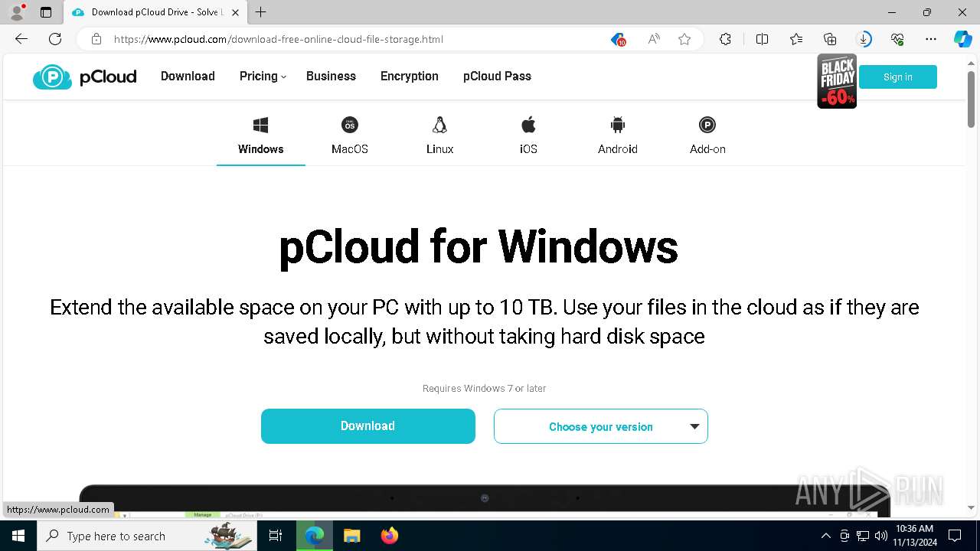Open the tab actions menu icon
The height and width of the screenshot is (551, 980).
(46, 12)
